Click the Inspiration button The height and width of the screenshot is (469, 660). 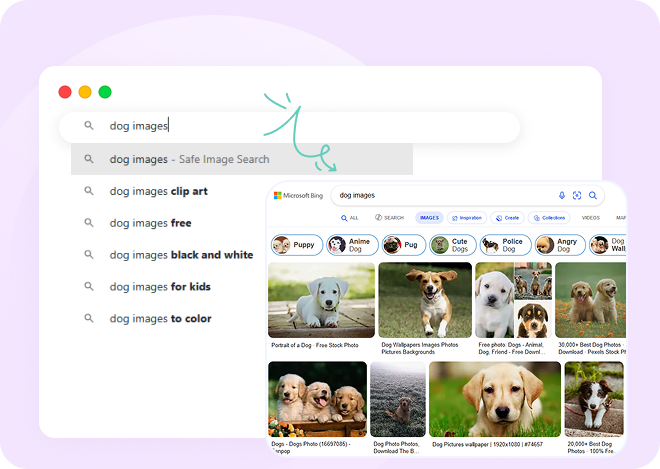click(x=467, y=217)
